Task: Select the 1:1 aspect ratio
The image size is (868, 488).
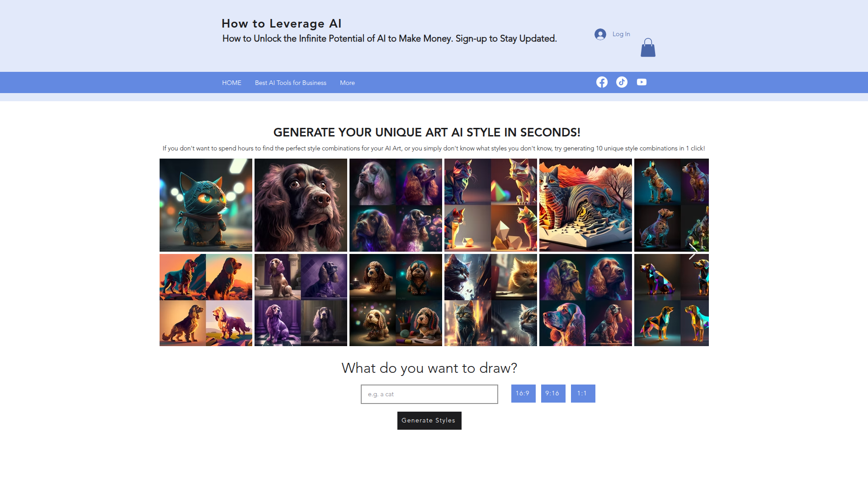Action: click(x=583, y=394)
